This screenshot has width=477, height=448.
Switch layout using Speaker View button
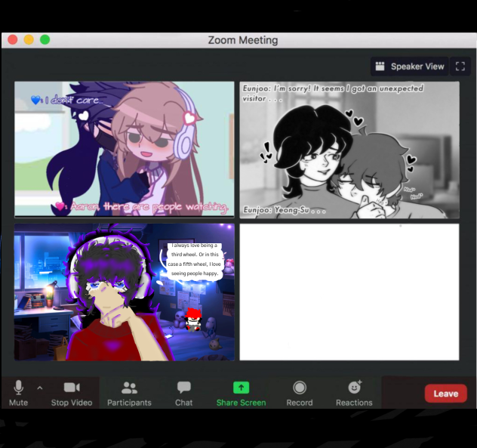(410, 66)
